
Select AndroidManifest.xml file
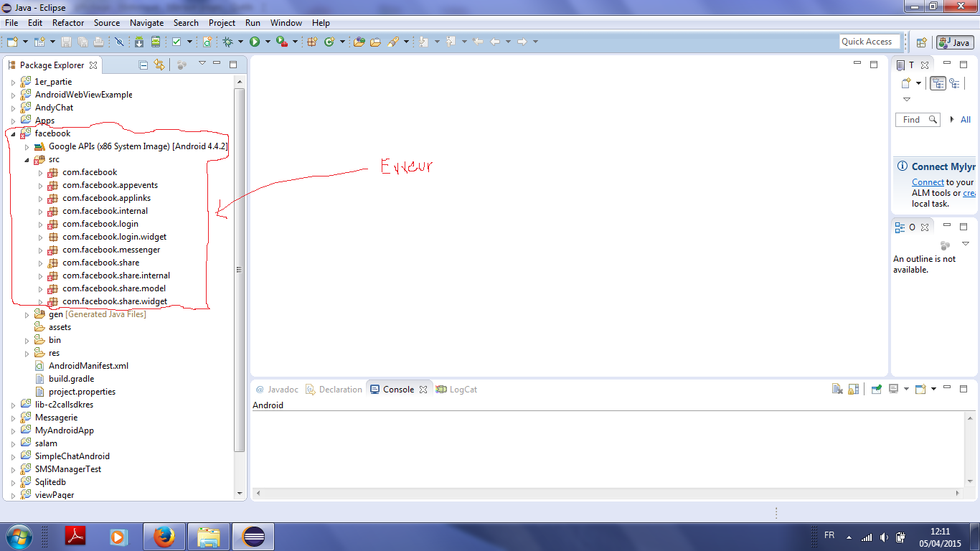coord(82,366)
